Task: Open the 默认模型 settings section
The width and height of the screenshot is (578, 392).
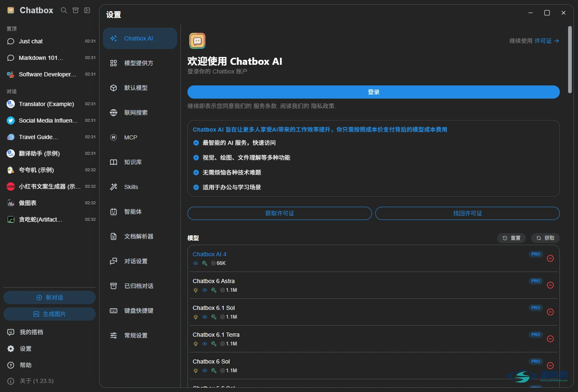Action: [140, 88]
